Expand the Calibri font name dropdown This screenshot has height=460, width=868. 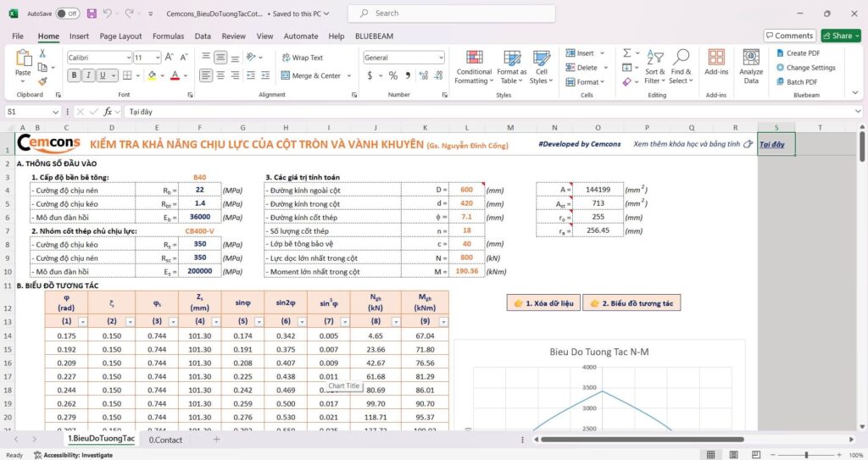pos(126,58)
